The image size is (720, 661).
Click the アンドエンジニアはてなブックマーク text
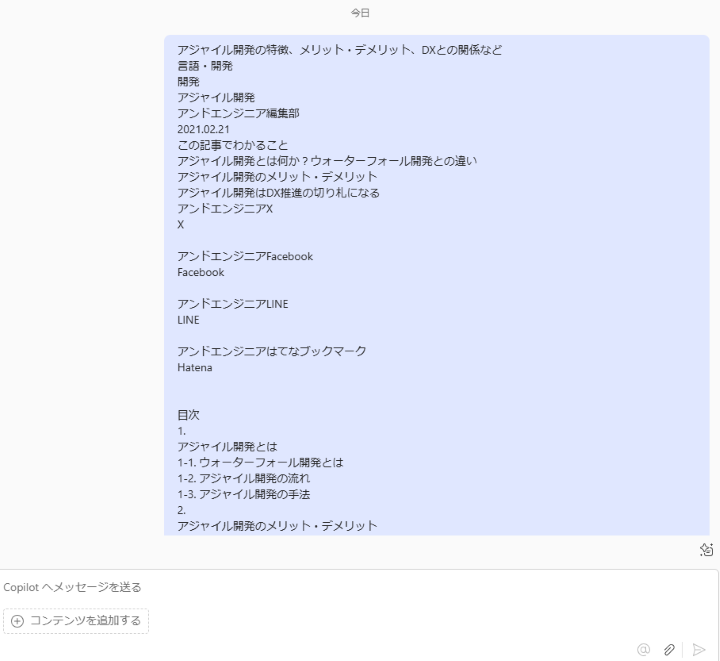[272, 351]
